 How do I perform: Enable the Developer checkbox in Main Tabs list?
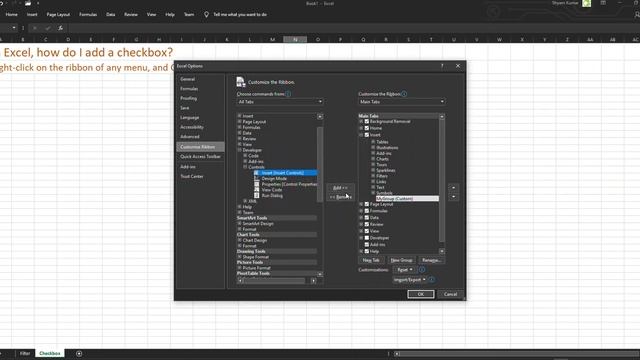[367, 238]
